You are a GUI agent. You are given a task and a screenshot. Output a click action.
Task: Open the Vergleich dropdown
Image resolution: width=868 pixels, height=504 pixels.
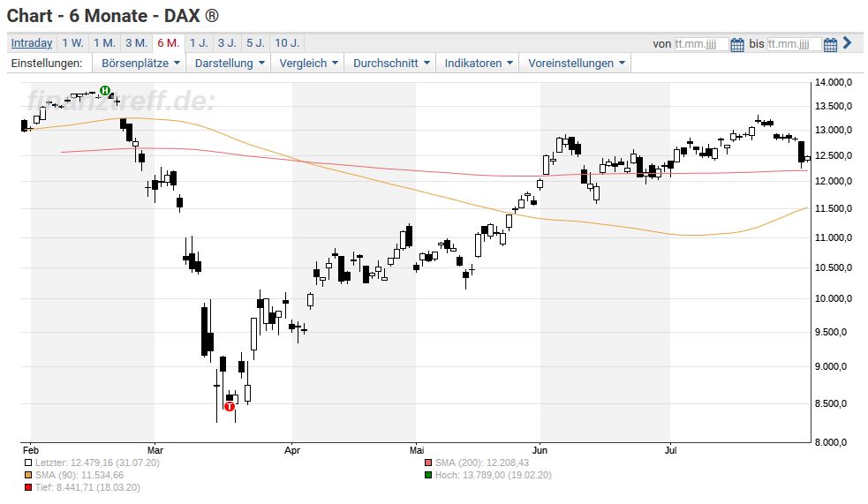[308, 63]
